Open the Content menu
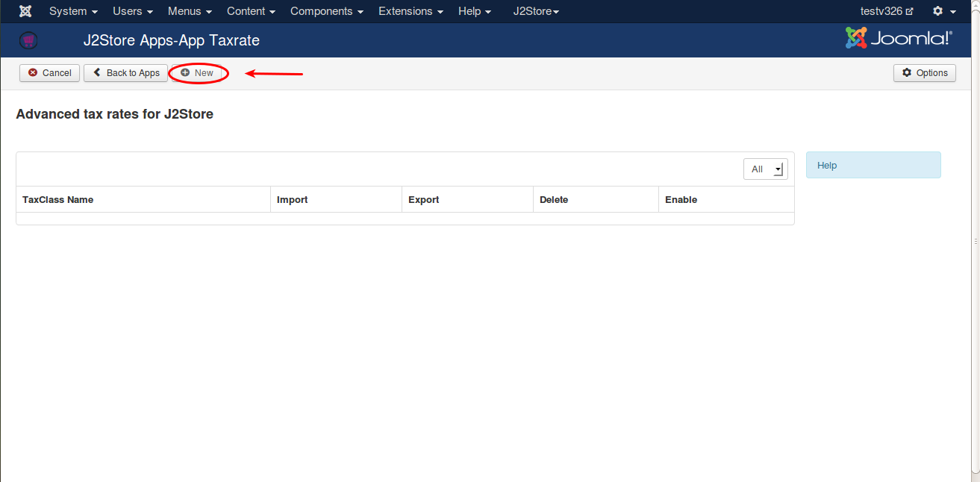This screenshot has width=980, height=482. coord(251,11)
